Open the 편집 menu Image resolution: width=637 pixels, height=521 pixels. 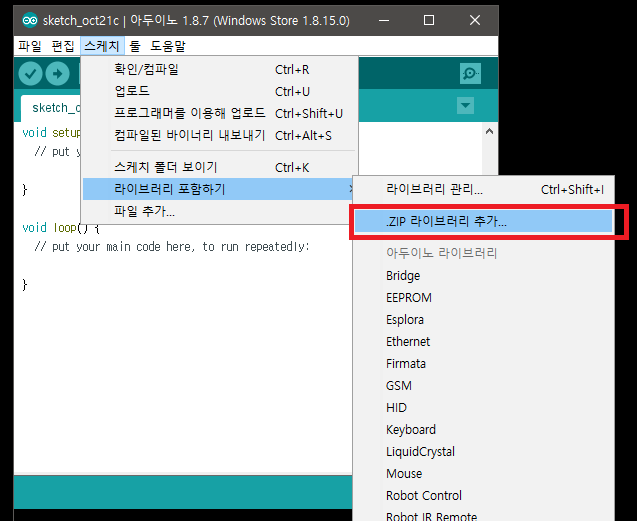tap(63, 46)
